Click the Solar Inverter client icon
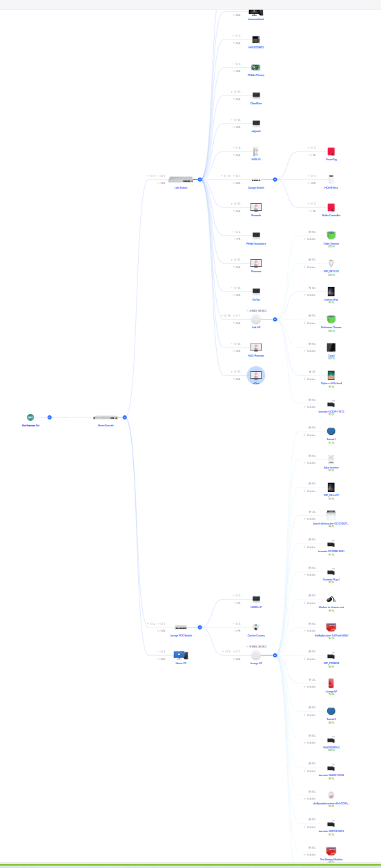The image size is (381, 868). [x=331, y=460]
